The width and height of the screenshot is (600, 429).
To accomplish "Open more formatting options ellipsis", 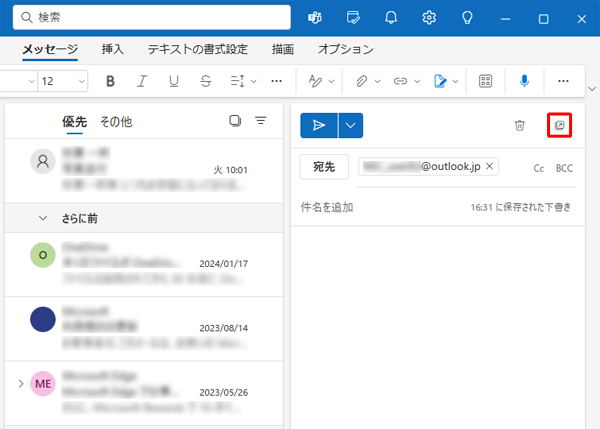I will point(276,81).
